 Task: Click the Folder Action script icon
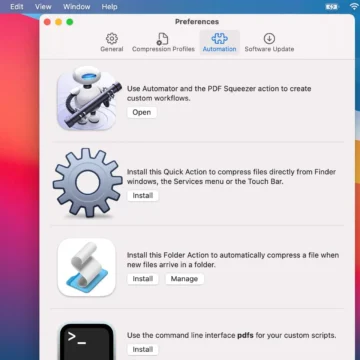click(87, 267)
